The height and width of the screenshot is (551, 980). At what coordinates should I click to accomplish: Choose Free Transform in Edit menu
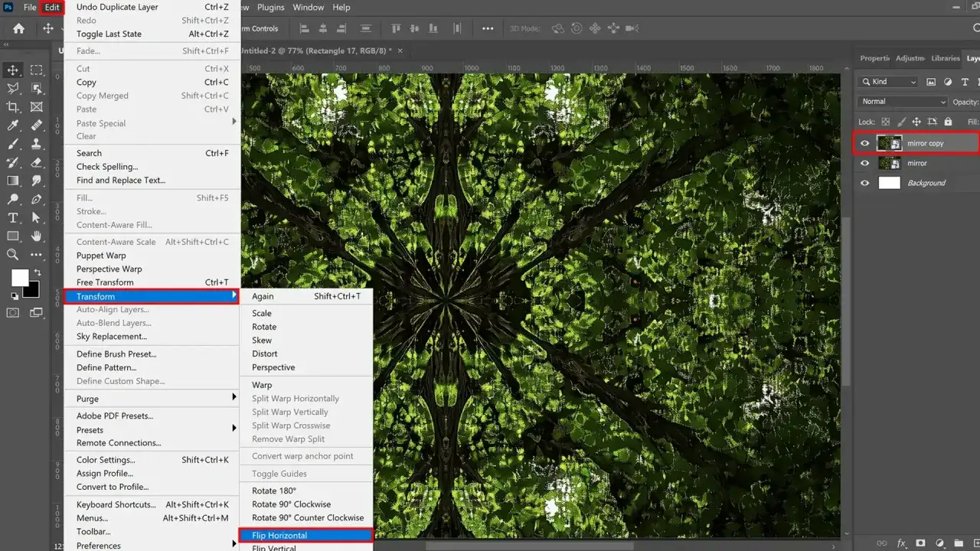coord(152,282)
